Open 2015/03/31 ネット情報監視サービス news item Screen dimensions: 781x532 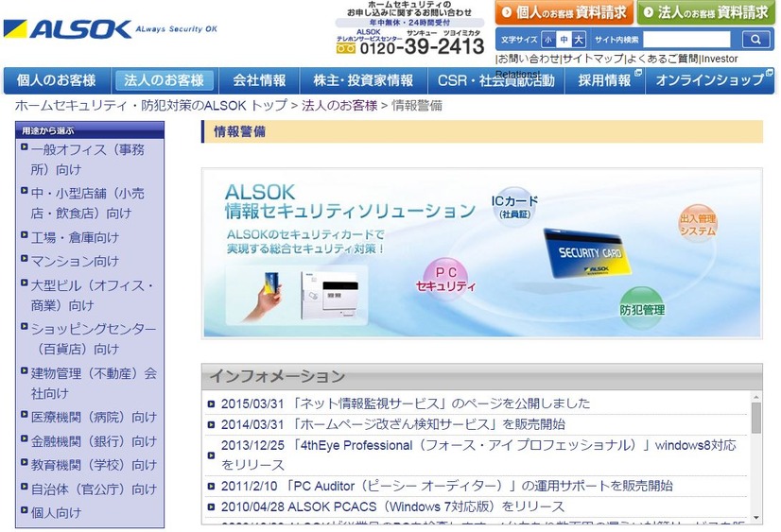click(405, 403)
